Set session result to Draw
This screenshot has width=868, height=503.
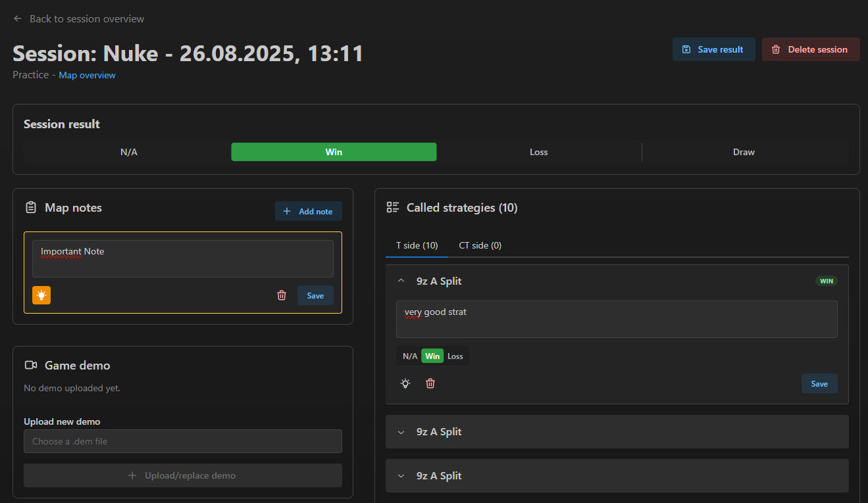pyautogui.click(x=744, y=152)
